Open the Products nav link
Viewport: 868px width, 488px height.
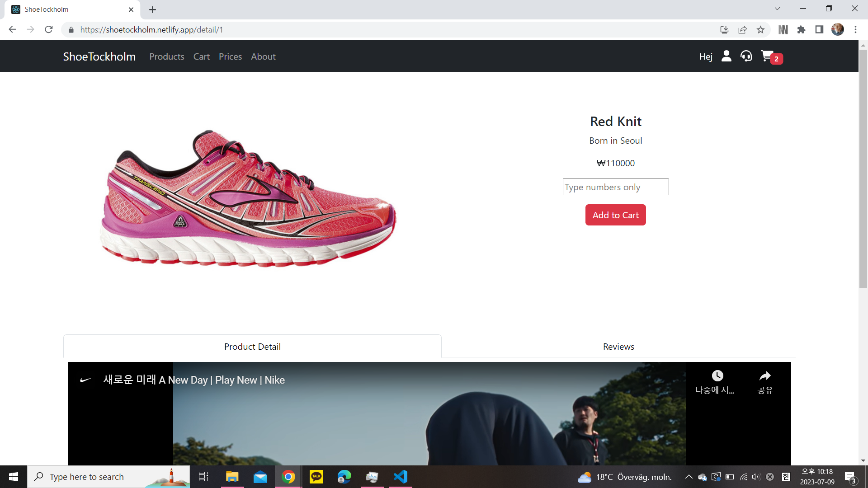click(167, 56)
